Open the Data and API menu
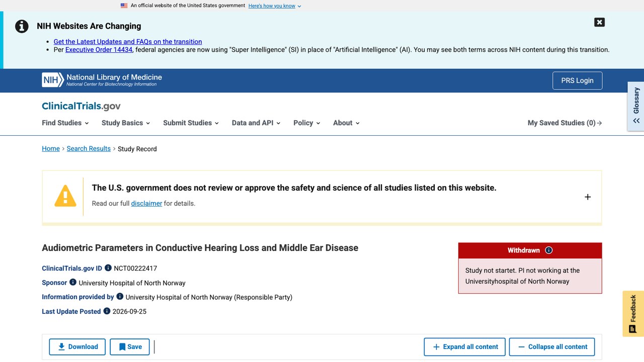 click(256, 123)
